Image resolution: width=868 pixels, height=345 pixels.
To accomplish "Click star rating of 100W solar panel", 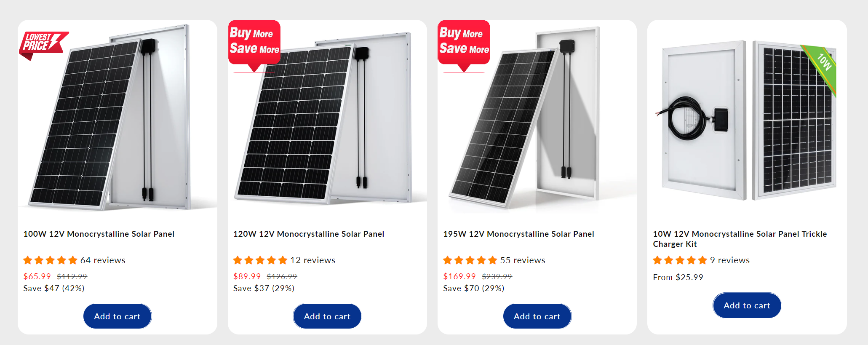I will tap(50, 260).
